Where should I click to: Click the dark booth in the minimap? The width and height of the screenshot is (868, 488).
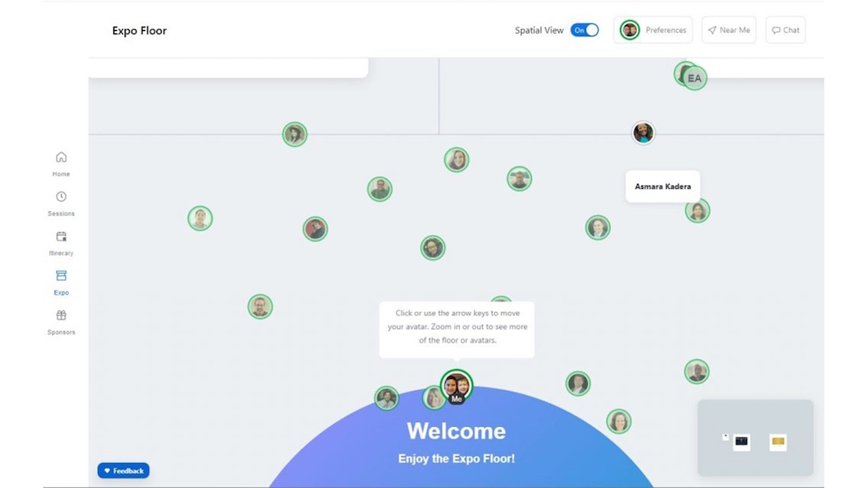coord(742,442)
